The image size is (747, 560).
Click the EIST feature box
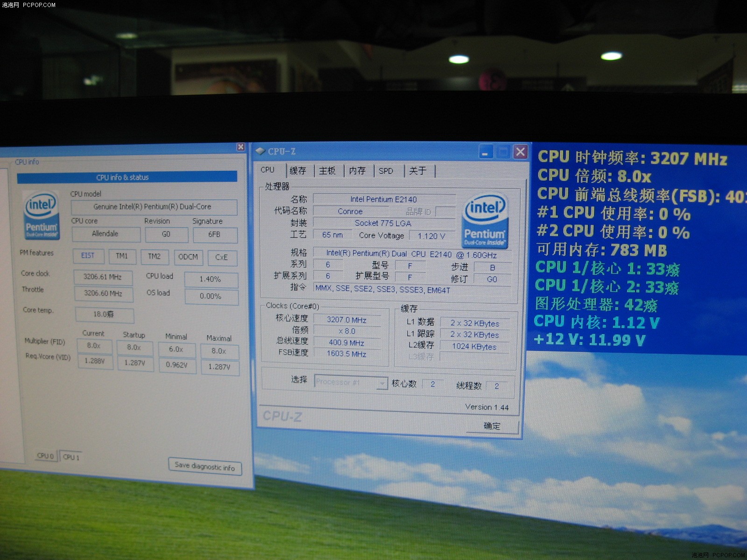click(88, 256)
